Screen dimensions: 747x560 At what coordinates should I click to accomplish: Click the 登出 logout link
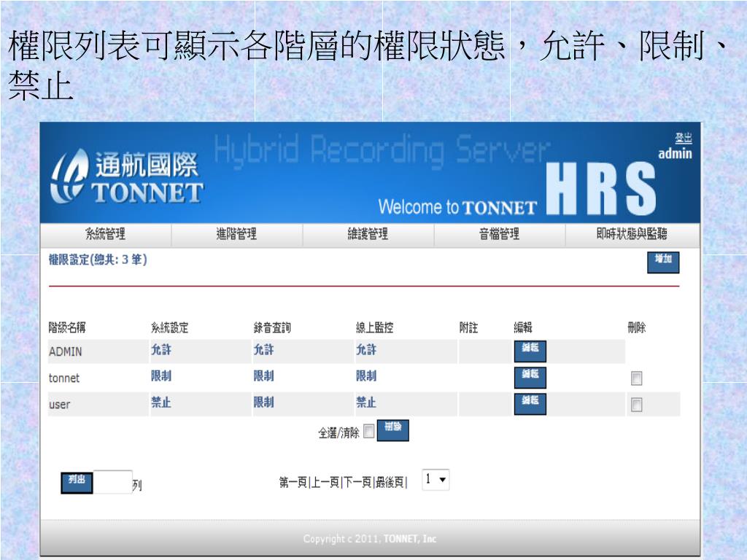tap(683, 138)
